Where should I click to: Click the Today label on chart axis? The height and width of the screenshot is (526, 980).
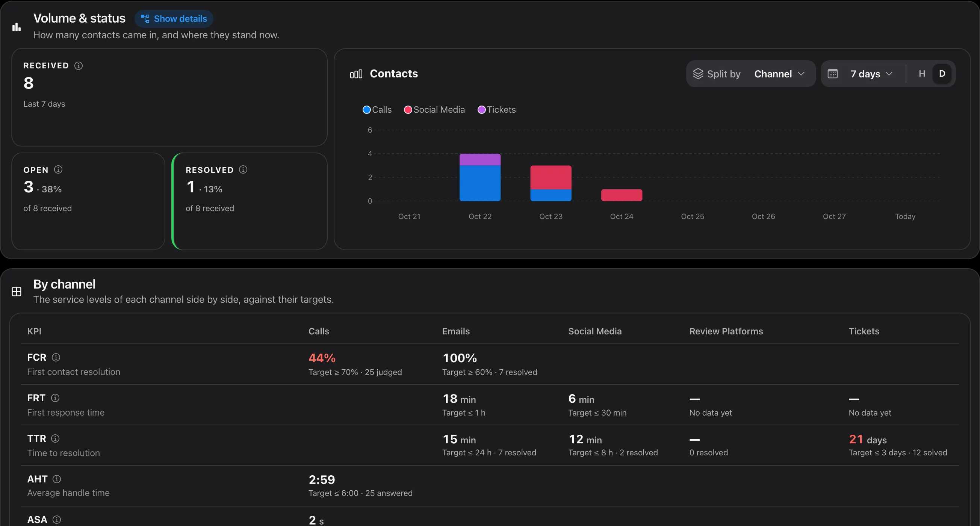(905, 216)
